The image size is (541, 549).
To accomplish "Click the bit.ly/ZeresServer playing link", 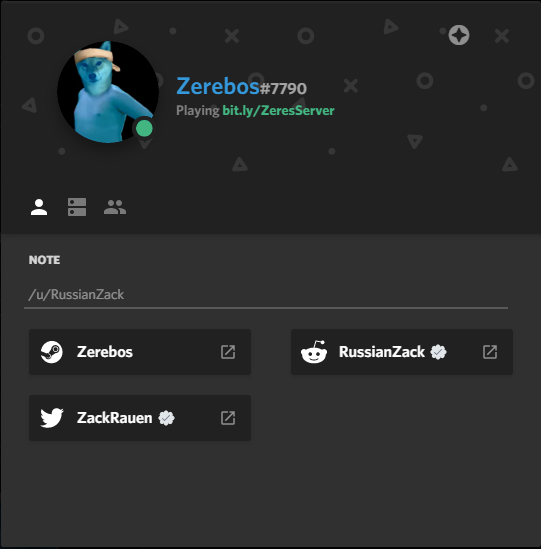I will click(x=278, y=111).
